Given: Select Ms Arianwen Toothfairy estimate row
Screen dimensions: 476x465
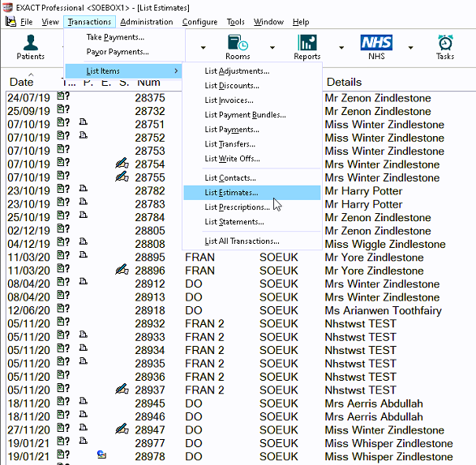Looking at the screenshot, I should pyautogui.click(x=241, y=310).
